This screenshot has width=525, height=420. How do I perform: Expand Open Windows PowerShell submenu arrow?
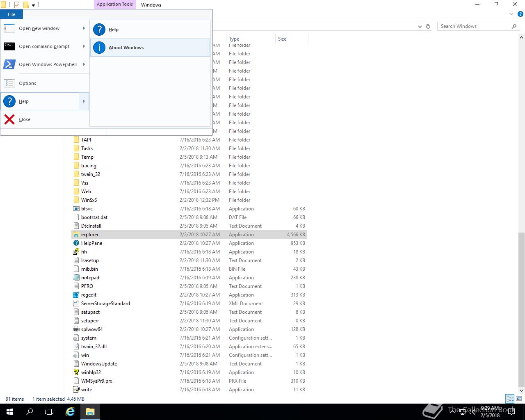(x=84, y=64)
